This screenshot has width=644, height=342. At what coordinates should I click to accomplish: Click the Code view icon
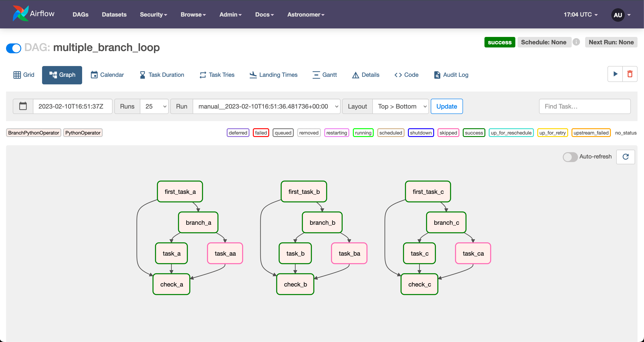click(x=398, y=75)
